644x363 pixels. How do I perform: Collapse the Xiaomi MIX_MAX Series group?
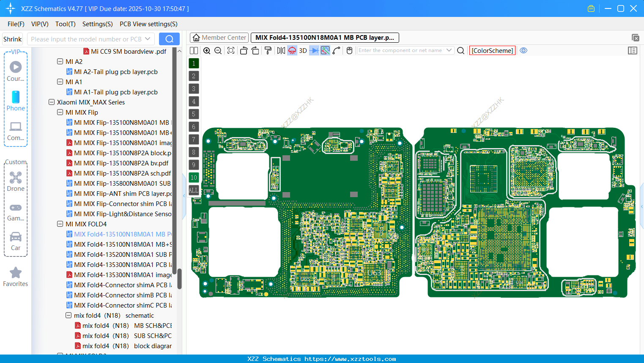pyautogui.click(x=51, y=102)
